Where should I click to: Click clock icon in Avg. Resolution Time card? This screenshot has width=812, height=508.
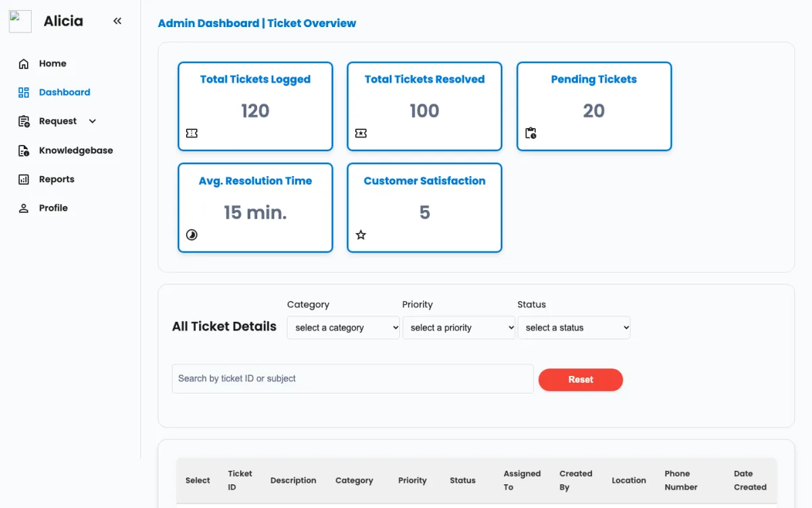(191, 235)
